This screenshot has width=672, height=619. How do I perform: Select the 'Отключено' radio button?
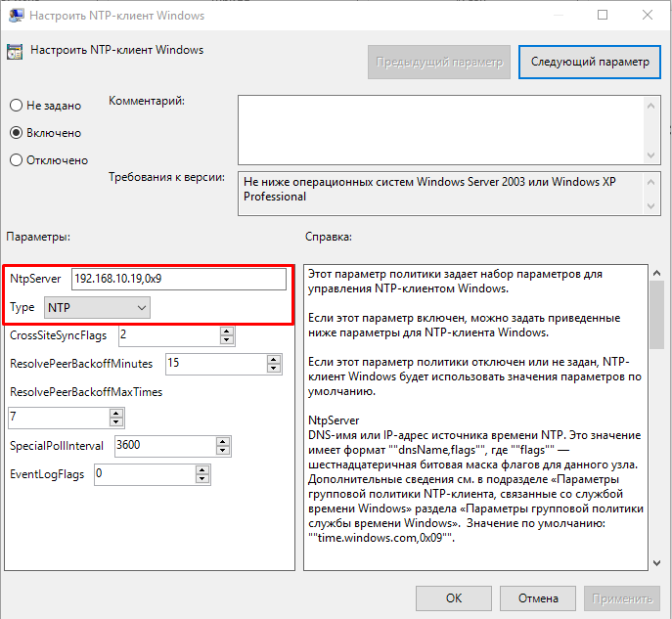point(16,160)
